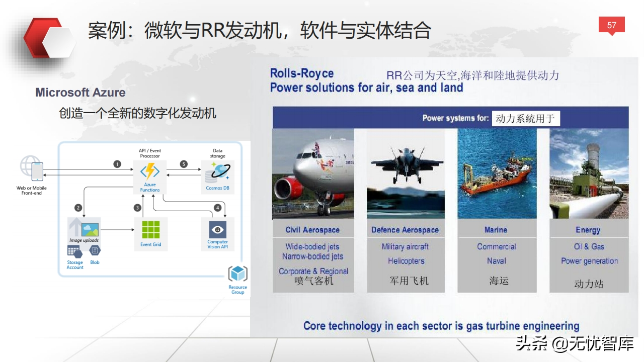Screen dimensions: 644x362
Task: Open the Defence Aerospace fighter jet photo
Action: pyautogui.click(x=406, y=174)
